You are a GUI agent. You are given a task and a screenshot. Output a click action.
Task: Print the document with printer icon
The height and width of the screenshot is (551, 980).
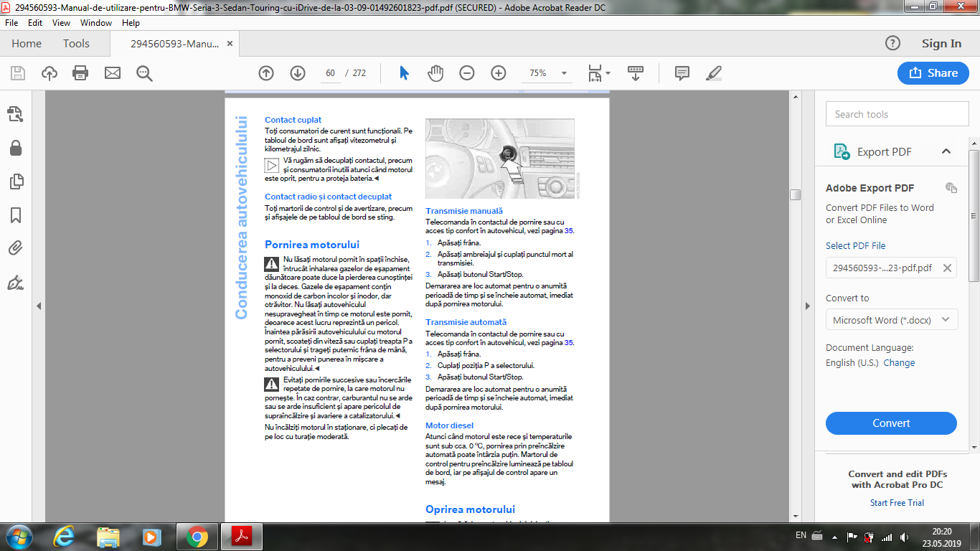pos(80,73)
